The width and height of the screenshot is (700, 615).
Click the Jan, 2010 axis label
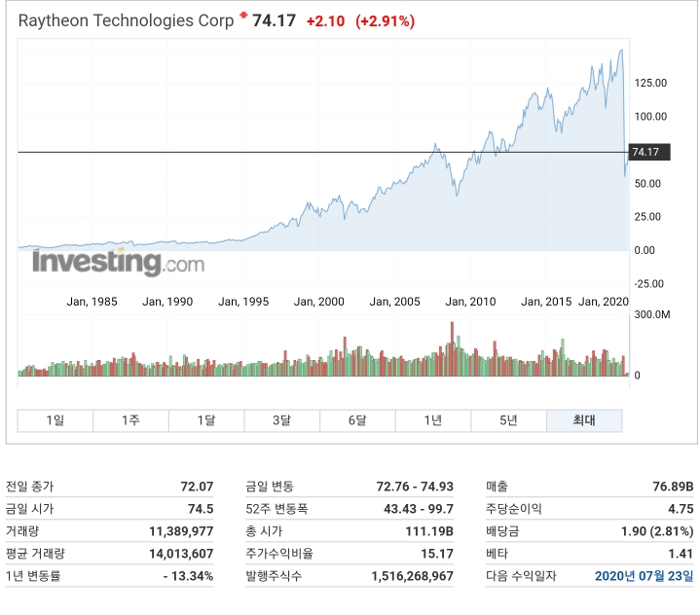[x=470, y=302]
